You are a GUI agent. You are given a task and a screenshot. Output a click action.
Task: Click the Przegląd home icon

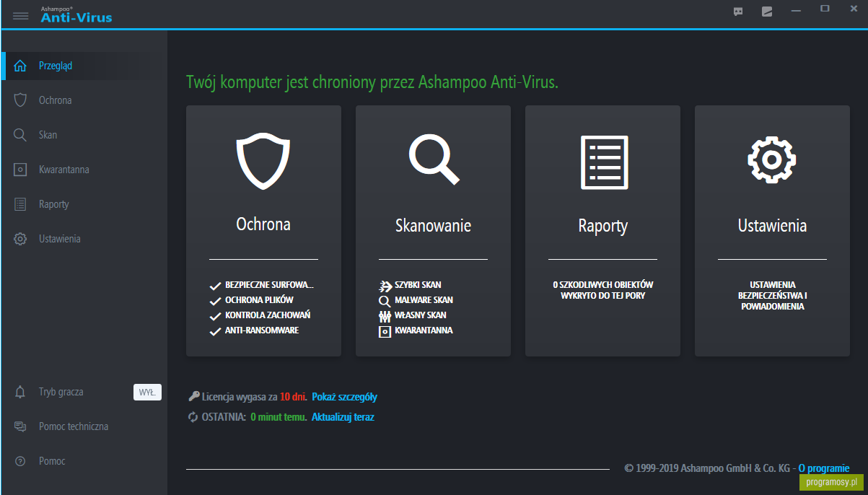(x=20, y=66)
